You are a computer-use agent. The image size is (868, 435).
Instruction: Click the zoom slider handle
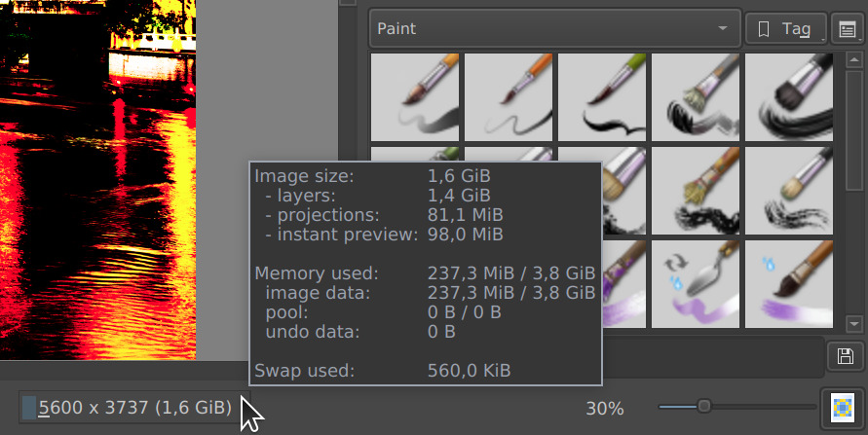[703, 407]
